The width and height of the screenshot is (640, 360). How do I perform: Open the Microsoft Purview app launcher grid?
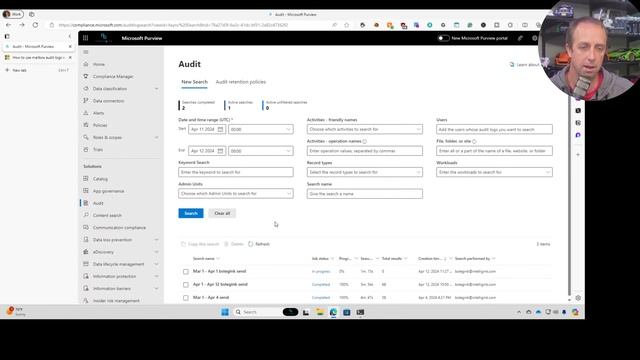pos(85,38)
